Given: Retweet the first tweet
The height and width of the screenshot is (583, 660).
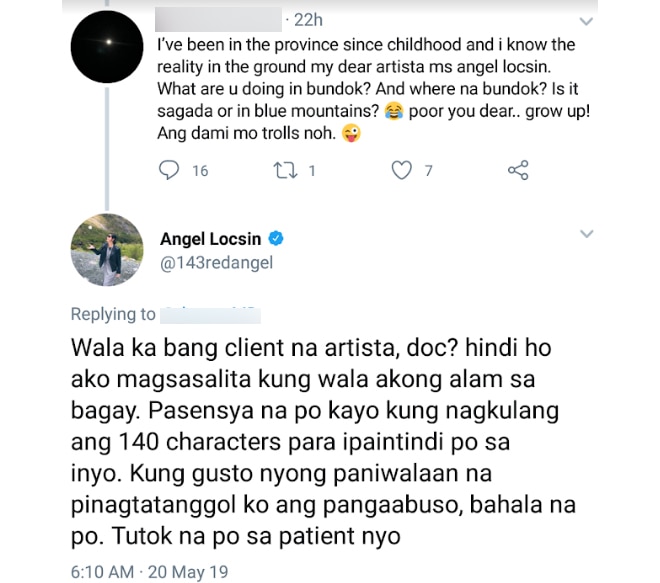Looking at the screenshot, I should (x=286, y=170).
